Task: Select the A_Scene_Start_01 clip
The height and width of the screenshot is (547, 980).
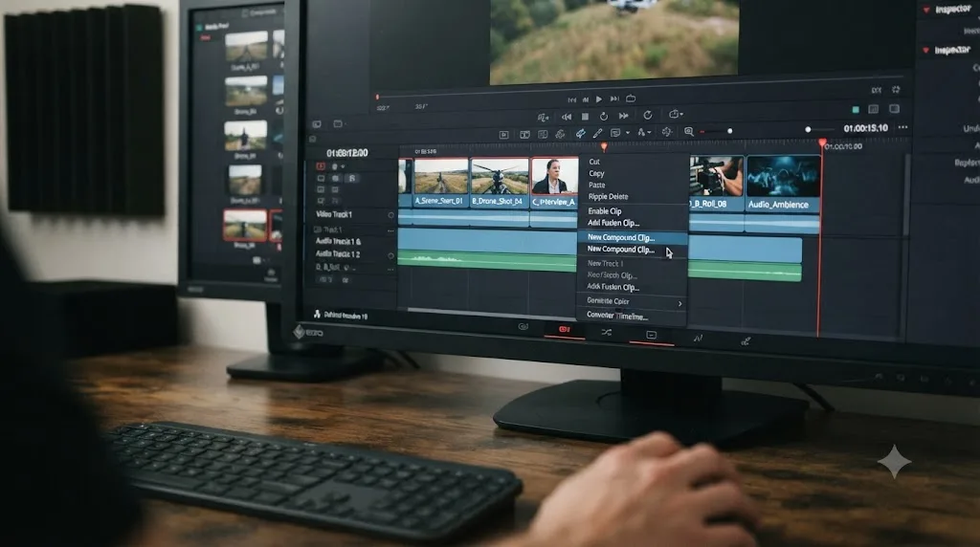Action: pos(441,183)
